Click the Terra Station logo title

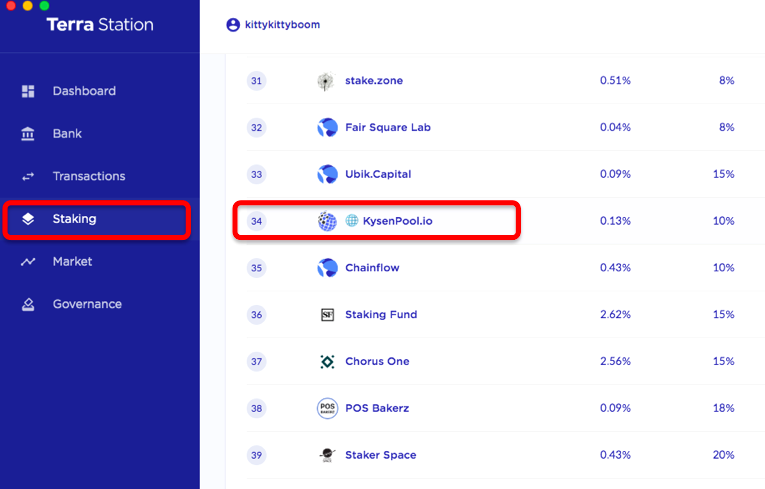(x=100, y=25)
